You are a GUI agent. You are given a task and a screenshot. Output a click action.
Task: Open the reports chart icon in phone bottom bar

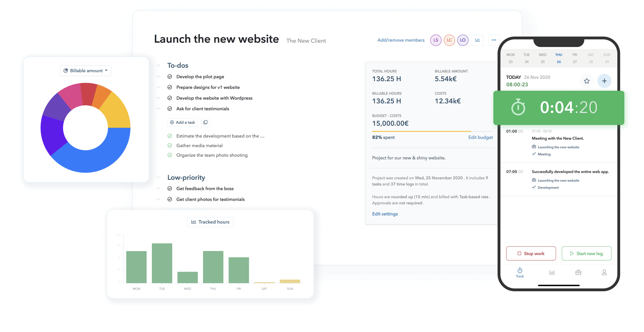(x=552, y=272)
